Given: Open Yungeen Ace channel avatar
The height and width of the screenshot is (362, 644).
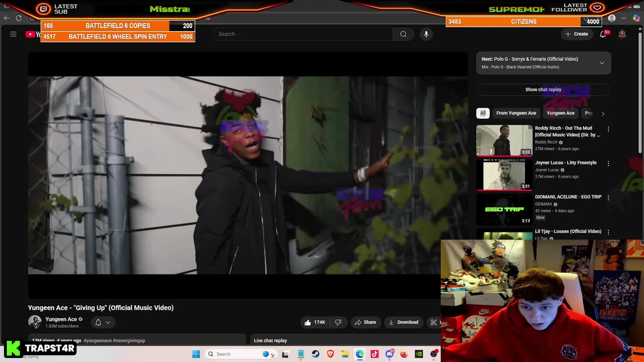Looking at the screenshot, I should pos(35,322).
